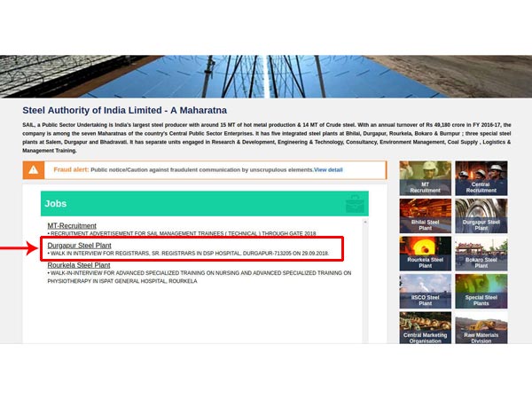Select the SAIL Management Trainees GATE 2018 notice

click(x=182, y=233)
